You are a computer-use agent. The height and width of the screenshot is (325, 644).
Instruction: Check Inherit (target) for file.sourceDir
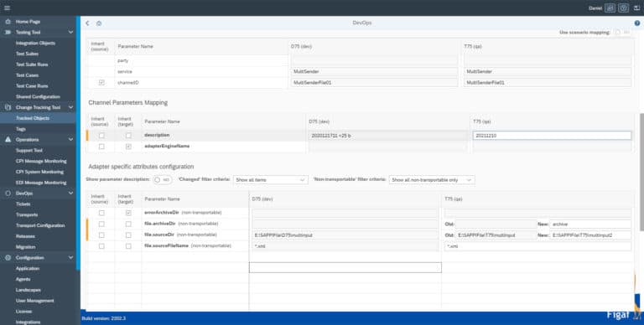128,235
